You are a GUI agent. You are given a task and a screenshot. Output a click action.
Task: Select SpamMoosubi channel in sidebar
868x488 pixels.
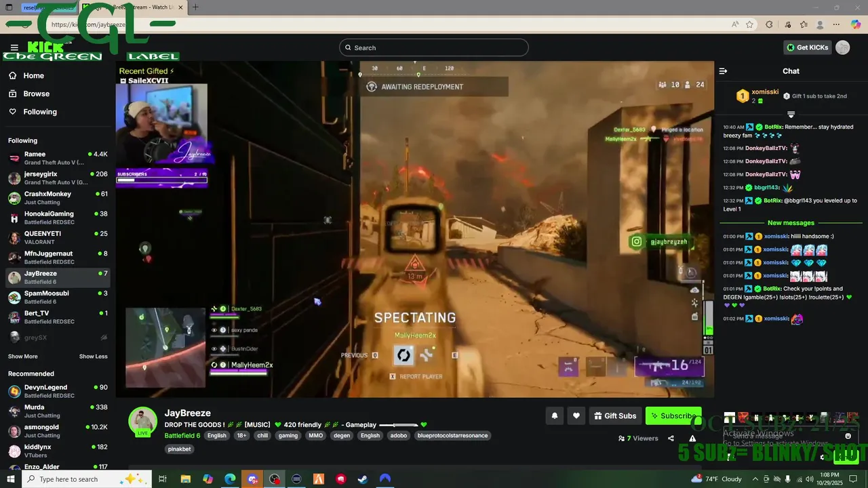point(58,297)
